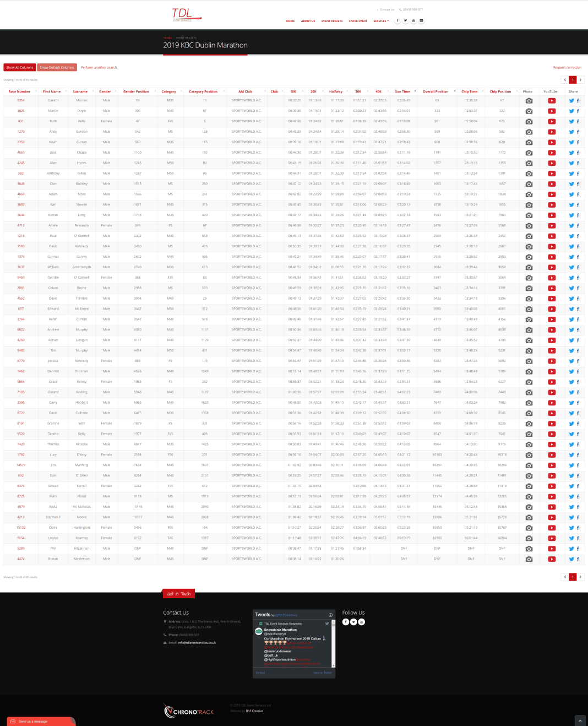Open the Send us a message chat box

pyautogui.click(x=41, y=721)
